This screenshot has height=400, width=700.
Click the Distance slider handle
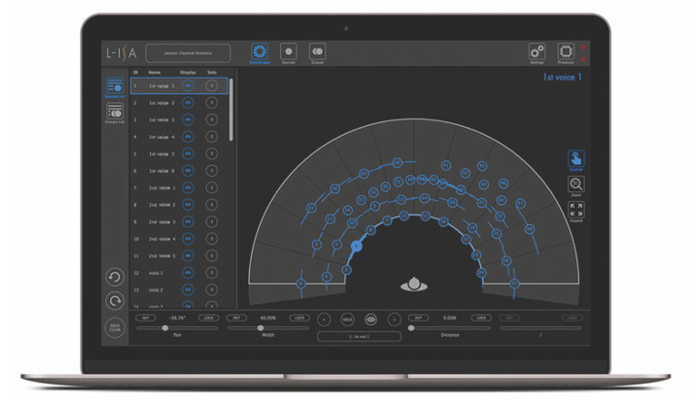click(411, 328)
